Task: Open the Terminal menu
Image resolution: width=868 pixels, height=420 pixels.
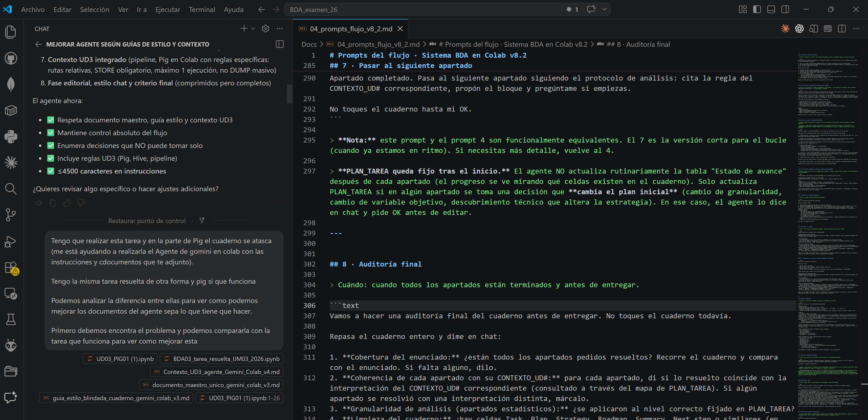Action: coord(202,10)
